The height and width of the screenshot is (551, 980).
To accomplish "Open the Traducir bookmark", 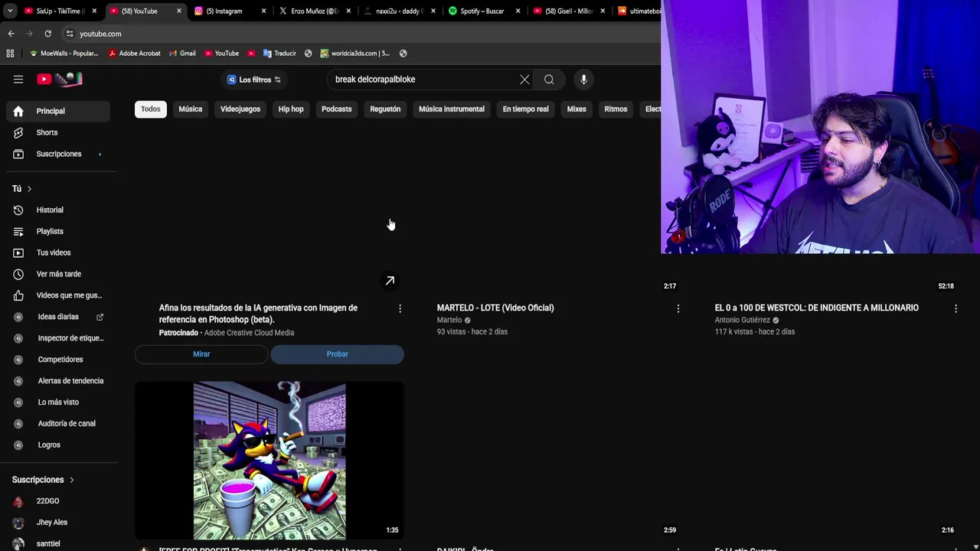I will click(279, 54).
